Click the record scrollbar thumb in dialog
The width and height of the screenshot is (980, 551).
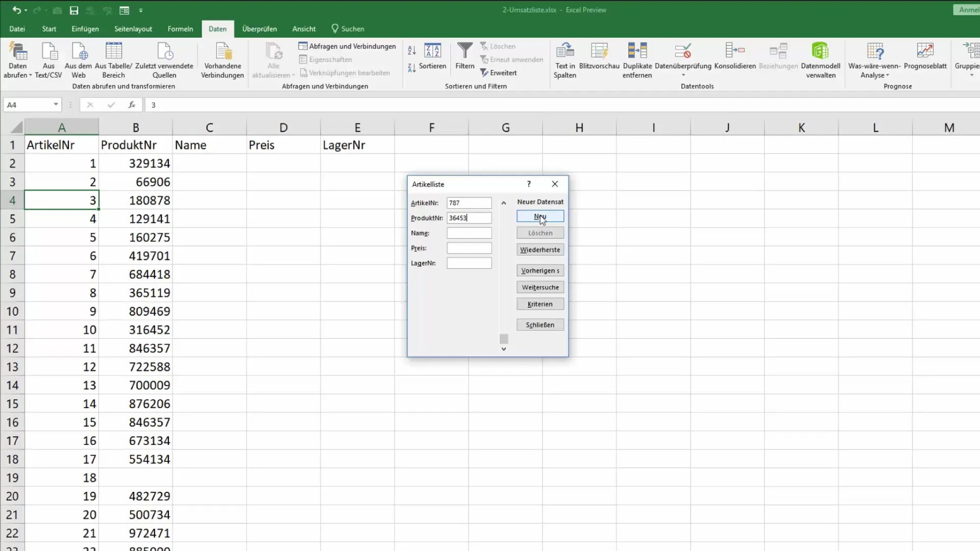[504, 339]
